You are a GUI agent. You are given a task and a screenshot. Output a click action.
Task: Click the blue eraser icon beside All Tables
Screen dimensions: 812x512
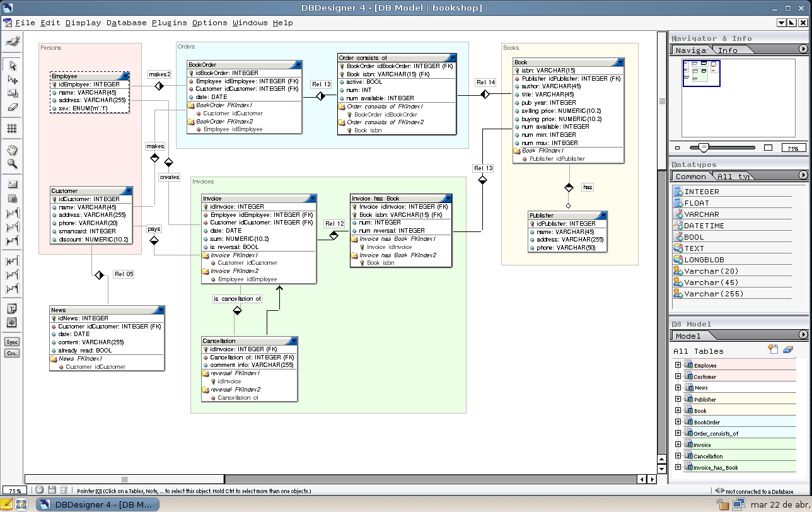pos(787,349)
